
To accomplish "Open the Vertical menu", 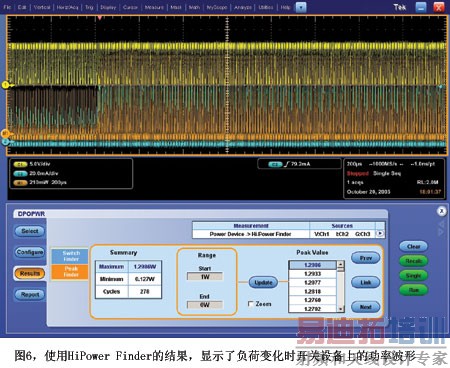I will pos(42,7).
